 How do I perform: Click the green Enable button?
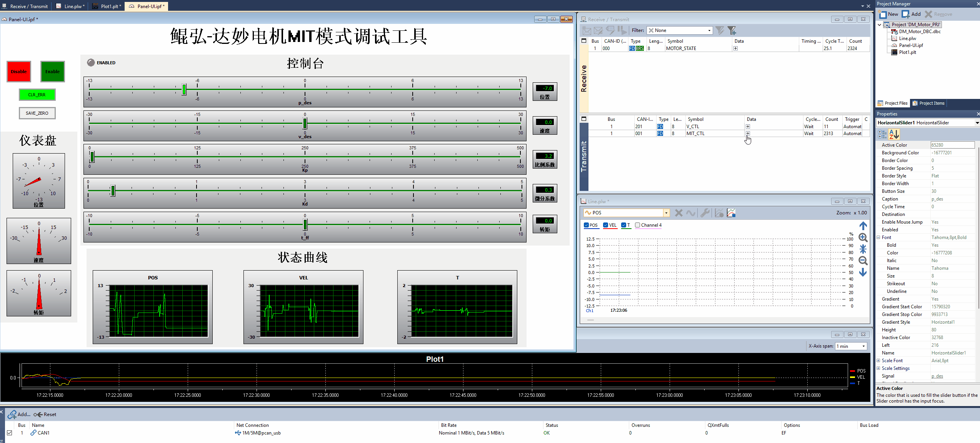point(53,71)
